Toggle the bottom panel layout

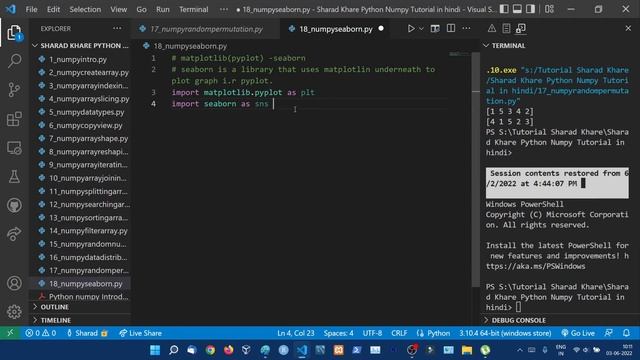(517, 9)
